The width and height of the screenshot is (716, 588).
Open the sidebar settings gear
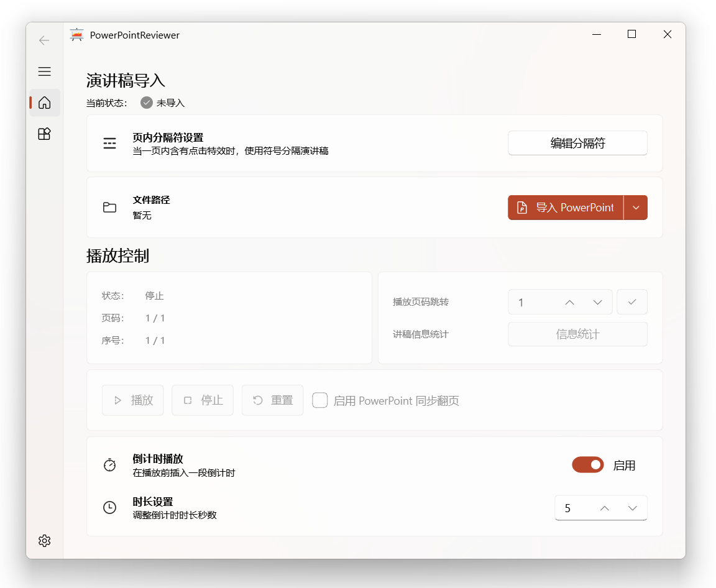[x=44, y=540]
